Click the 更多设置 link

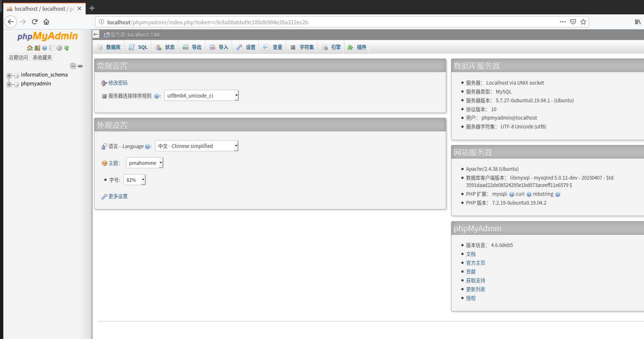pos(118,196)
